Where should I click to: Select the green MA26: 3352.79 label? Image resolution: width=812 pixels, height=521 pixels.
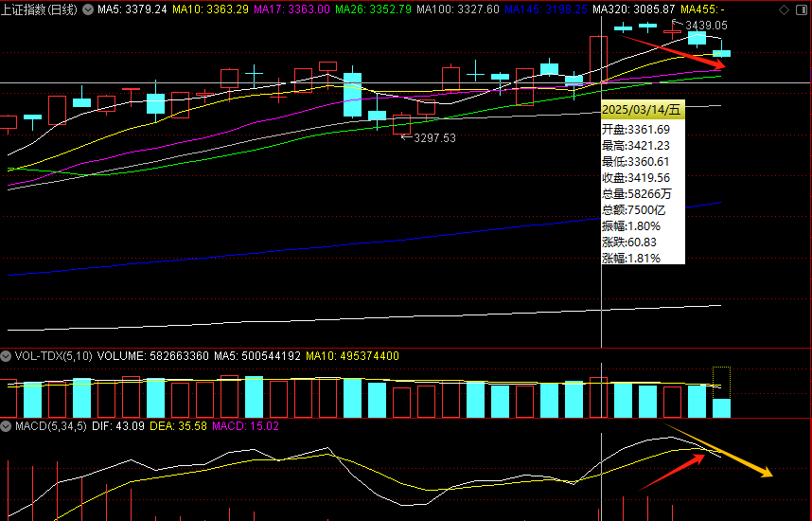[374, 9]
